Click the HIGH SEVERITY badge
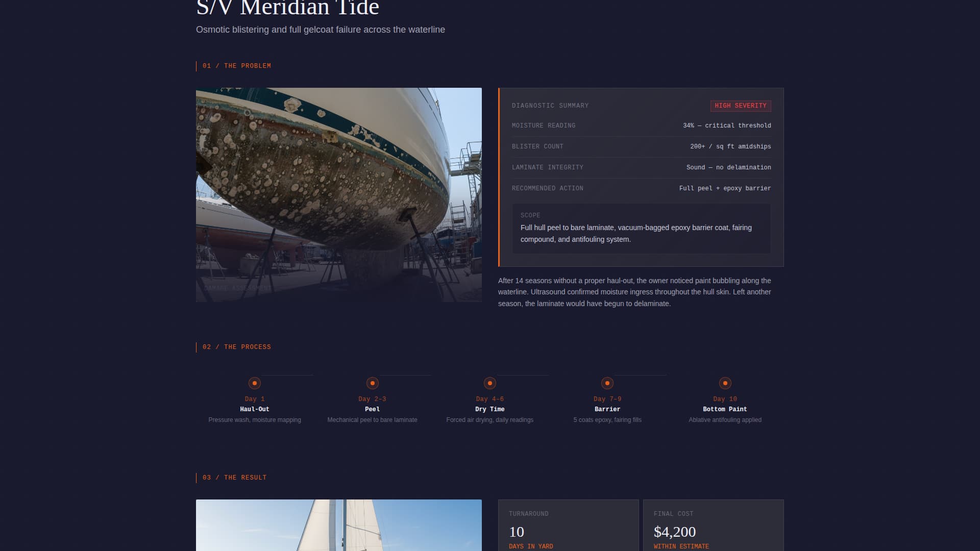 [x=740, y=106]
